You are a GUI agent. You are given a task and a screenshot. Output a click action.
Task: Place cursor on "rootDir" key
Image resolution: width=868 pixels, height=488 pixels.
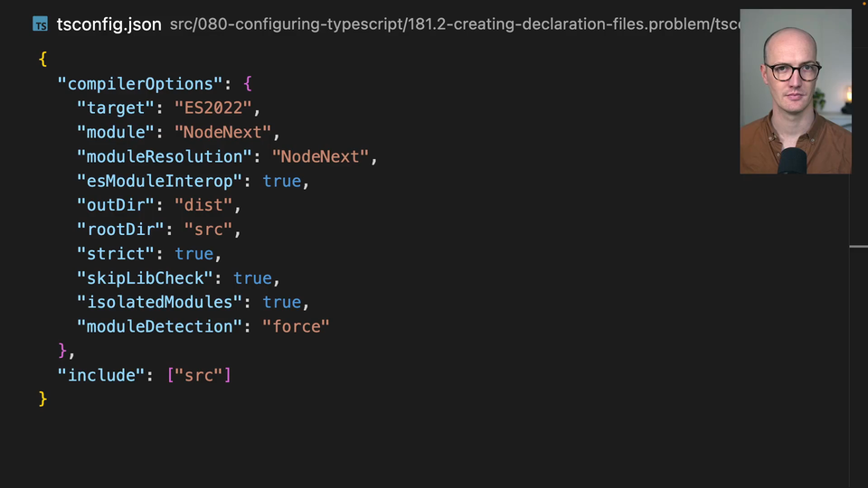click(x=120, y=230)
